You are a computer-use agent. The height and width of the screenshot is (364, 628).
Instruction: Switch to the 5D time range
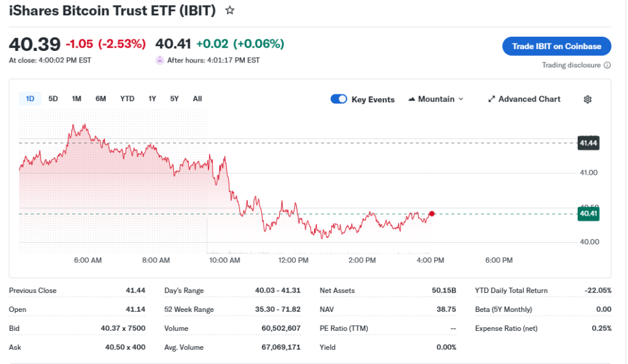53,99
